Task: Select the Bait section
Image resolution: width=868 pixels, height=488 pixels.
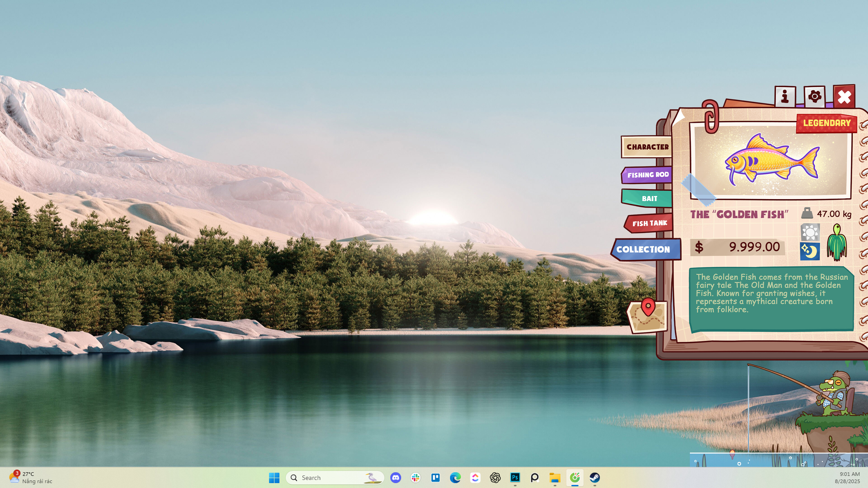Action: click(x=649, y=198)
